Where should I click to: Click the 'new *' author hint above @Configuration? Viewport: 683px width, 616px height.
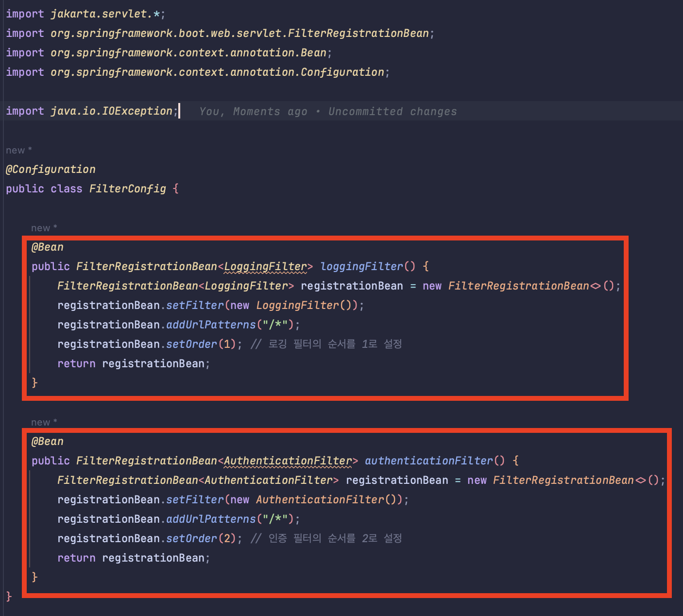pyautogui.click(x=19, y=150)
